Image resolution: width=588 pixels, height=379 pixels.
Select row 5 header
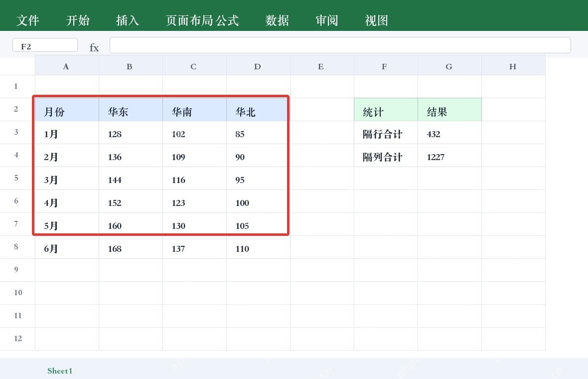point(17,178)
